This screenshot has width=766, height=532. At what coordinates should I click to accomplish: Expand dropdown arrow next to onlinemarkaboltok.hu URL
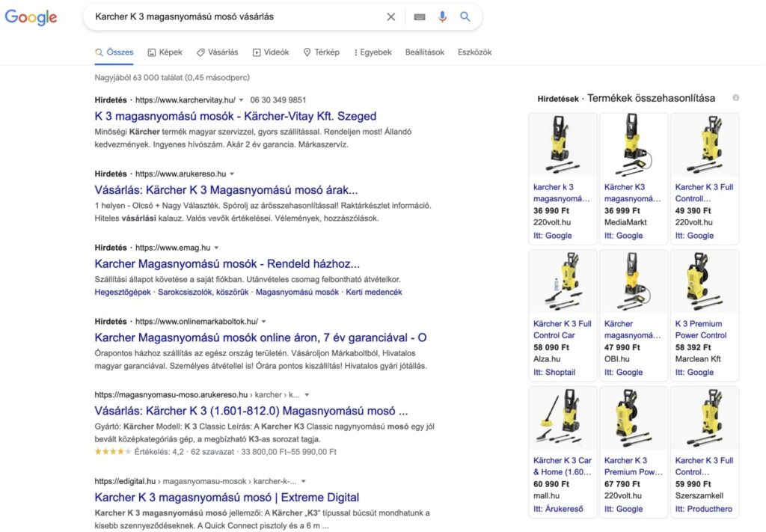click(x=264, y=322)
